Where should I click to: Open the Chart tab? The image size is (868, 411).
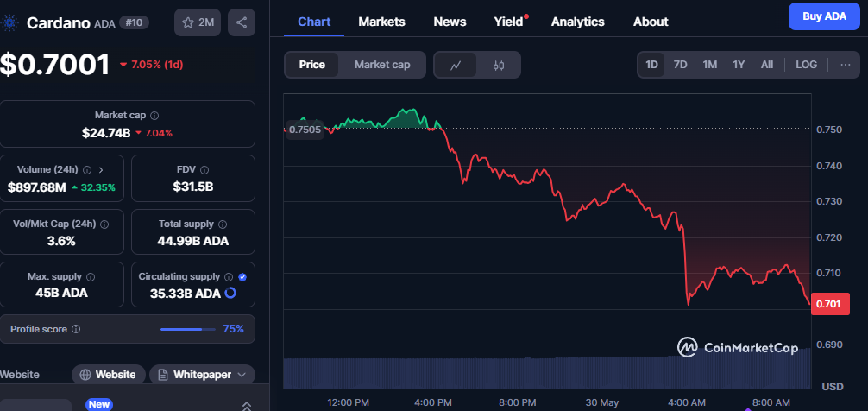(314, 22)
